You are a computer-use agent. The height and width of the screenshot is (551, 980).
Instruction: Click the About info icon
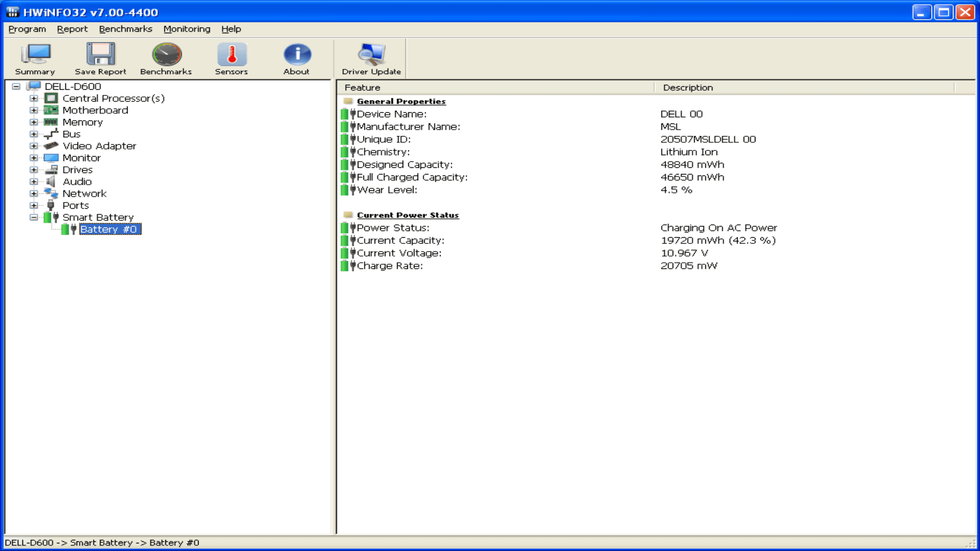(x=297, y=54)
